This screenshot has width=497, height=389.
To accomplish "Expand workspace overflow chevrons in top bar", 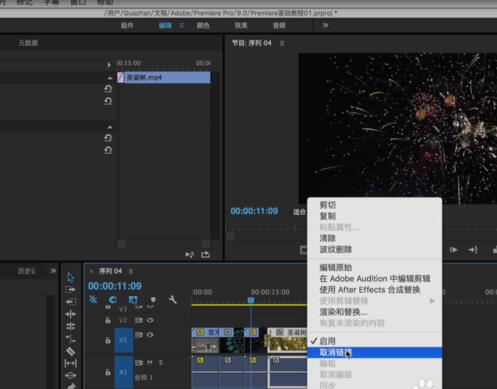I will (325, 25).
